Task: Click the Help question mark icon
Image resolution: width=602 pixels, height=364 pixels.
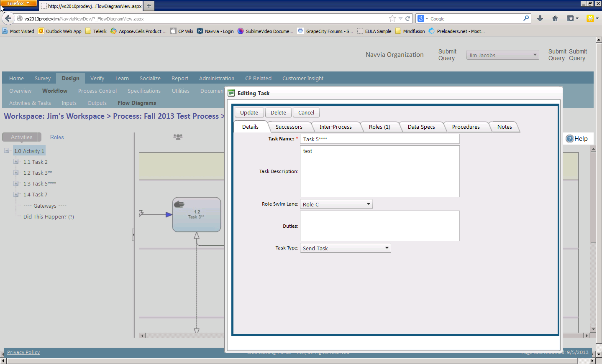Action: point(570,139)
